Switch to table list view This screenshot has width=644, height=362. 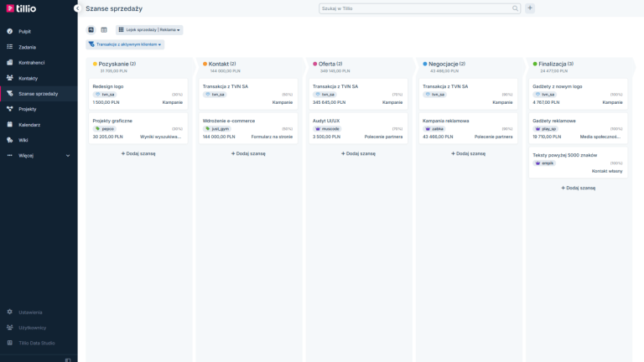(x=104, y=29)
